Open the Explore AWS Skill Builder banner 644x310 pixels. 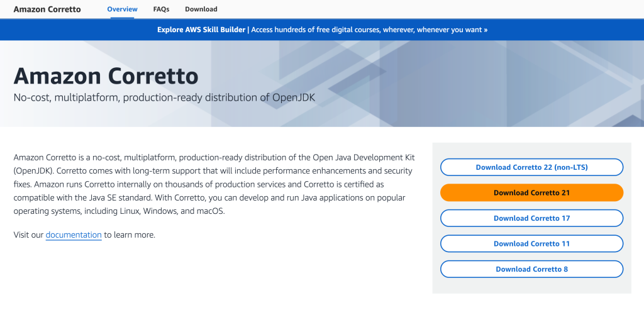point(322,30)
